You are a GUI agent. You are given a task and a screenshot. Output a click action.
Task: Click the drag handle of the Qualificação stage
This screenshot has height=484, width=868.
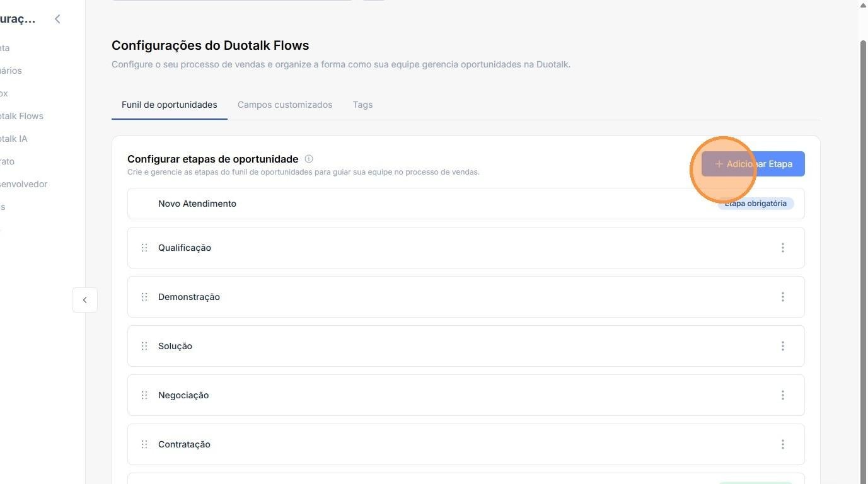click(144, 248)
